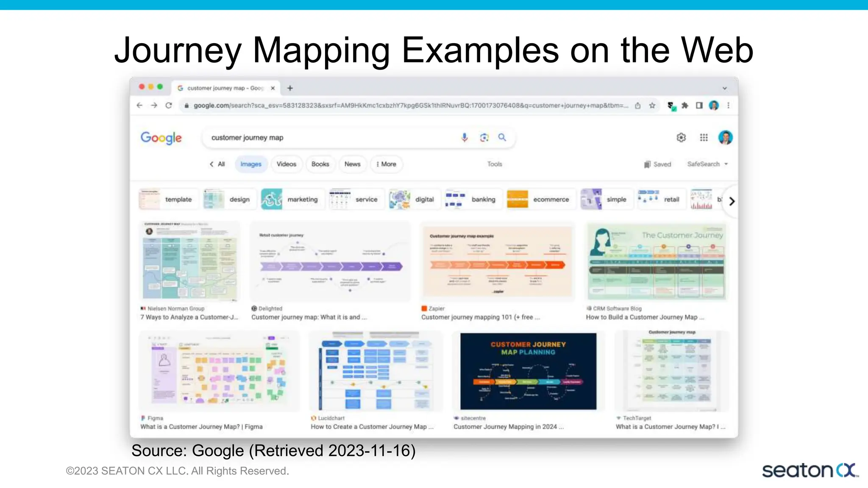Open the Customer Journey Map Planning image
Viewport: 868px width, 488px height.
[x=528, y=371]
